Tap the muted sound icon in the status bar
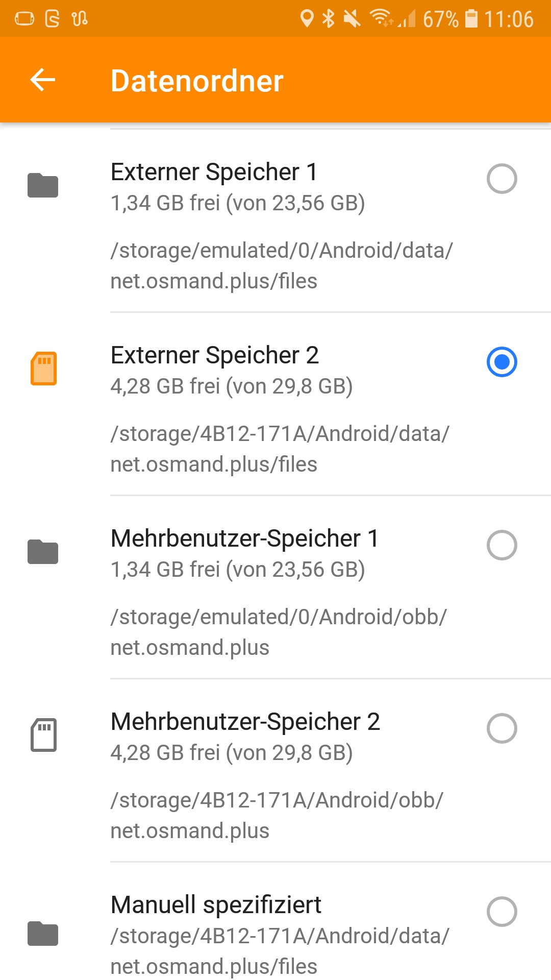 tap(352, 19)
